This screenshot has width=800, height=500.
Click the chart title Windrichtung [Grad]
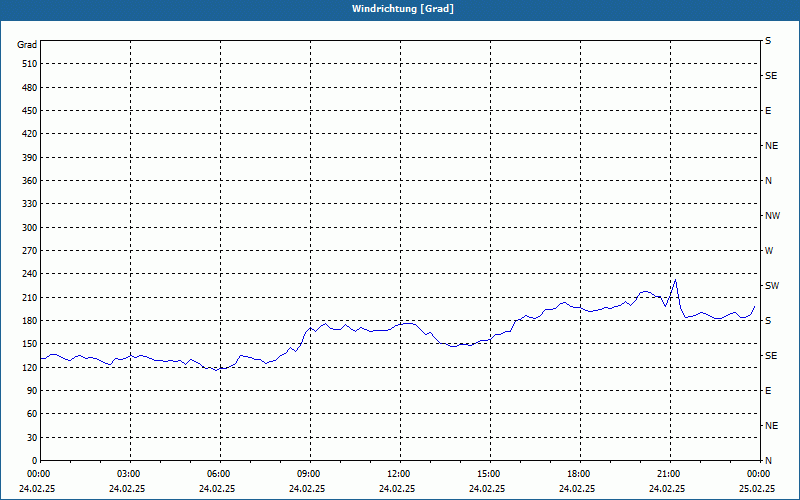click(403, 9)
